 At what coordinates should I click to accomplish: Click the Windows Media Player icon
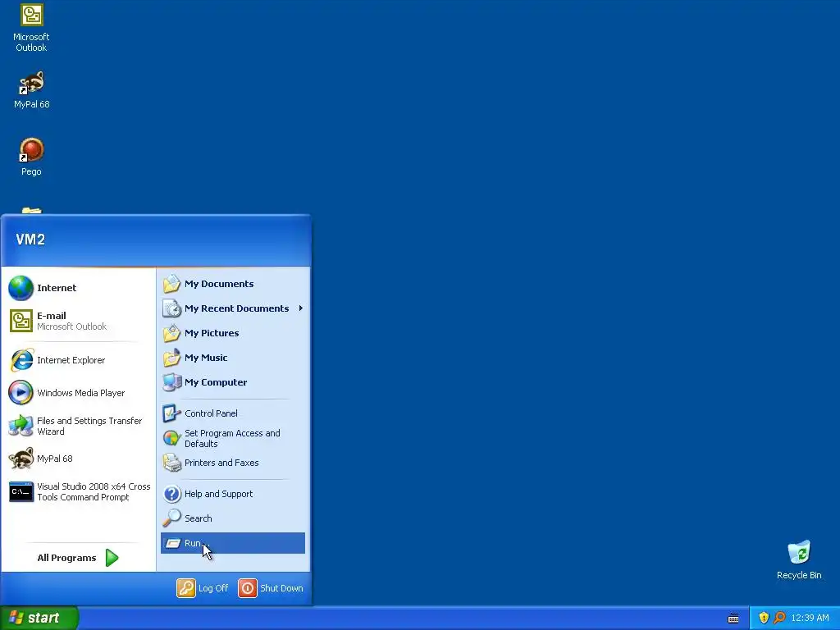[x=21, y=393]
